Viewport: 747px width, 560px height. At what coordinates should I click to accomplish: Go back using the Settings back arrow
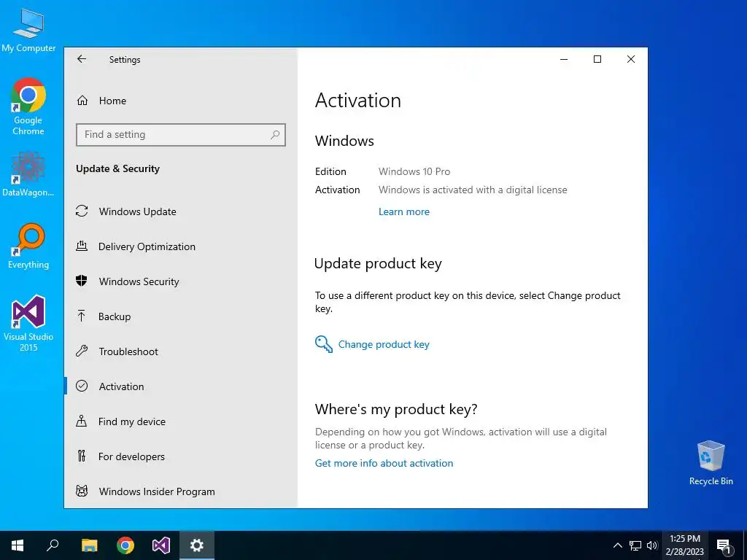tap(82, 59)
